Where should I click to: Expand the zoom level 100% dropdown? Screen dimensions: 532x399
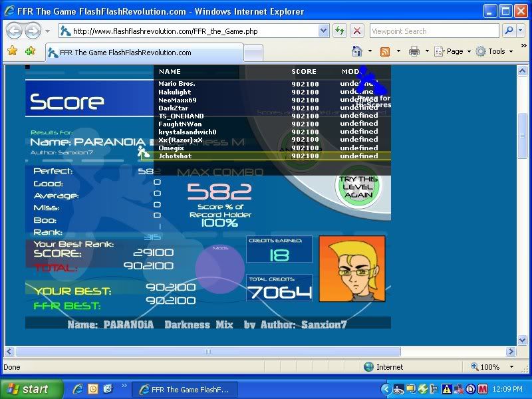coord(511,367)
